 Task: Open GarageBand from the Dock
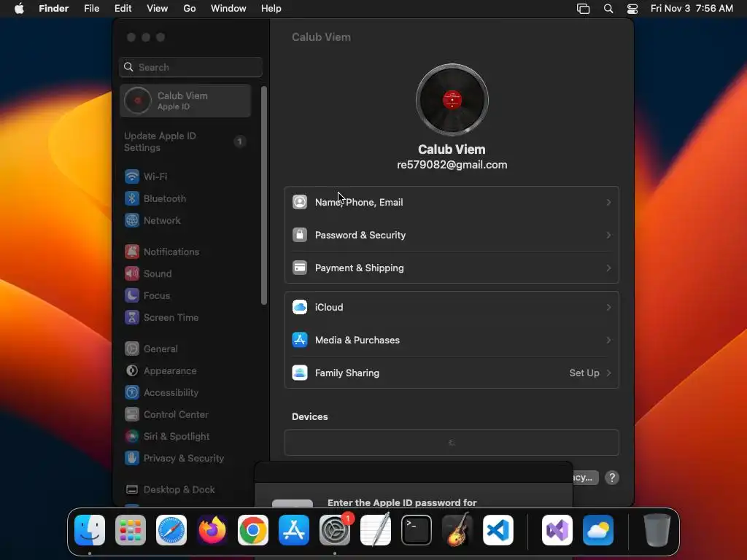457,530
